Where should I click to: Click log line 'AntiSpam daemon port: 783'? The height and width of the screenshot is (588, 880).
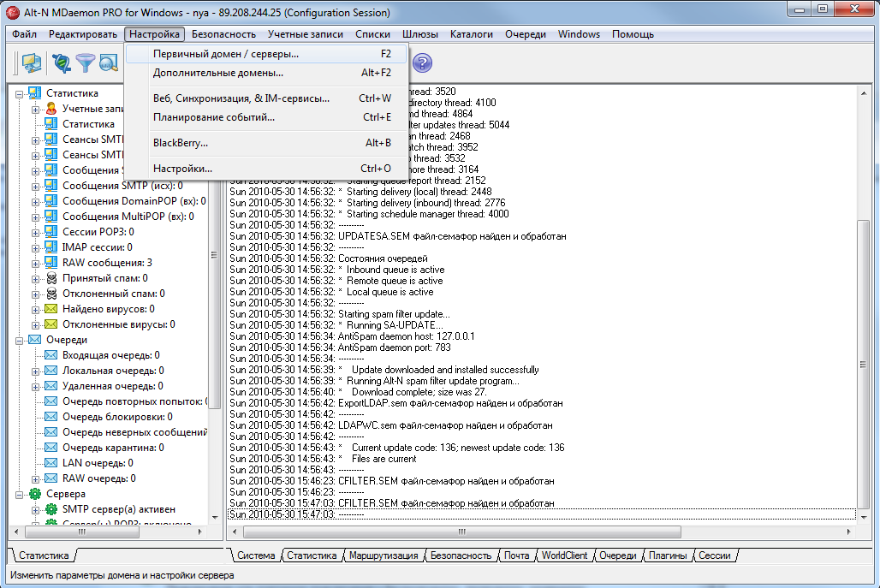(x=340, y=347)
